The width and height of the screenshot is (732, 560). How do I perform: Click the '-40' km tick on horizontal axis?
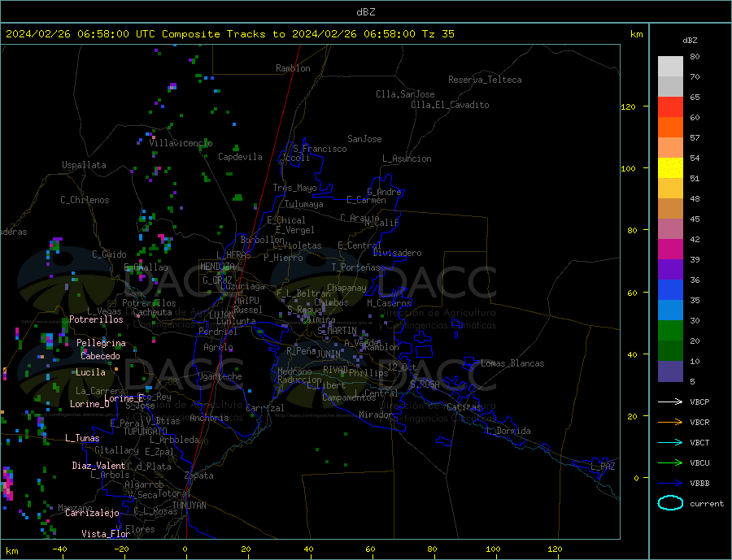59,549
